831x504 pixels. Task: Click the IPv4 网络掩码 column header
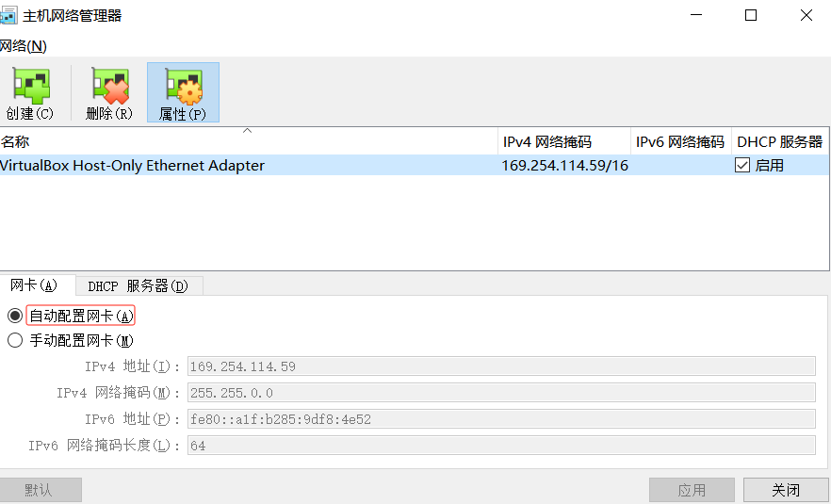click(564, 141)
